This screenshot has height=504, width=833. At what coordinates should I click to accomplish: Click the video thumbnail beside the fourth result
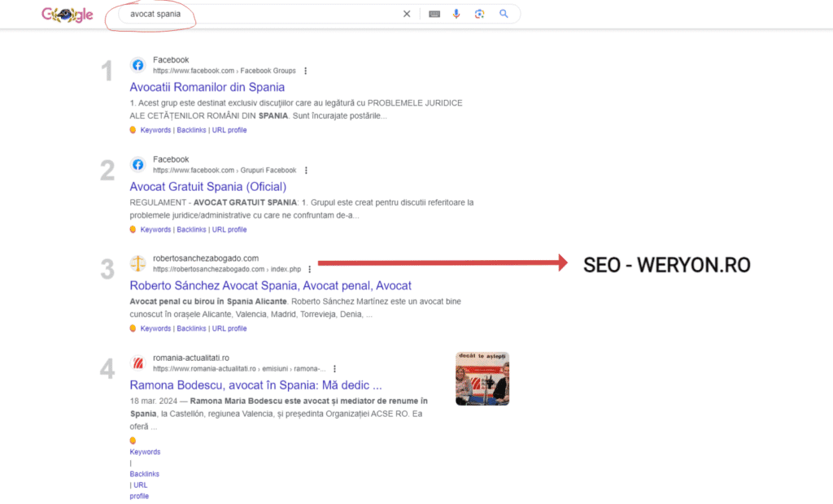482,378
